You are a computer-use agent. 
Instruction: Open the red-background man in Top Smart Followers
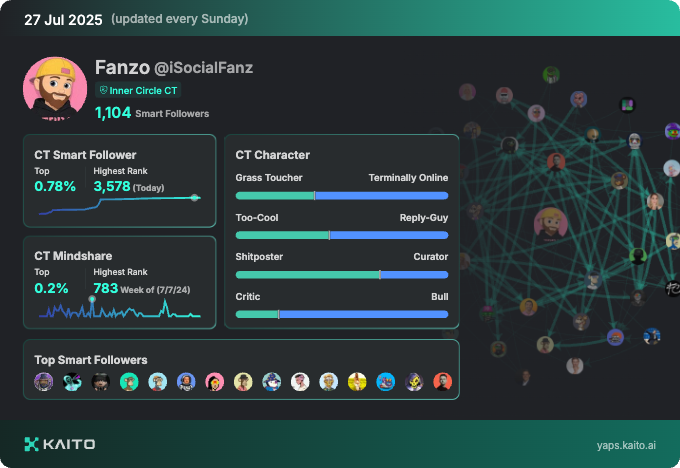point(443,382)
